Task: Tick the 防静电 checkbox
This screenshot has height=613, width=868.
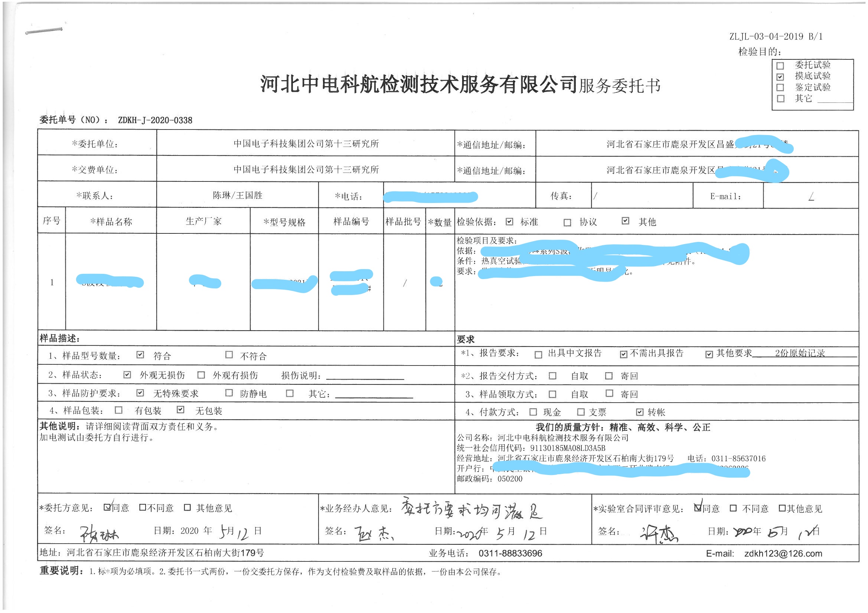Action: [x=229, y=393]
